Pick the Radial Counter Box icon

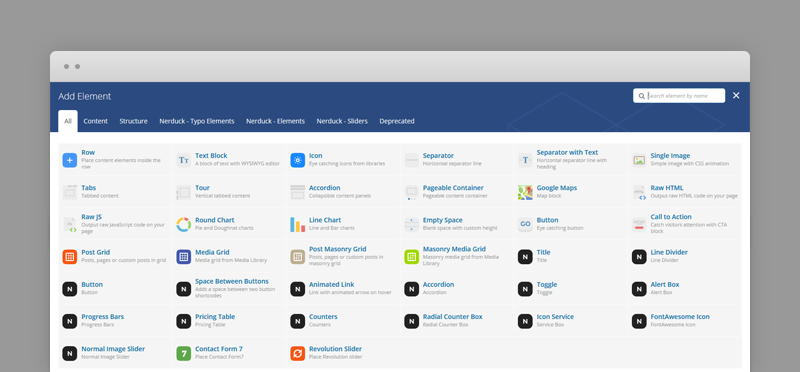[411, 321]
